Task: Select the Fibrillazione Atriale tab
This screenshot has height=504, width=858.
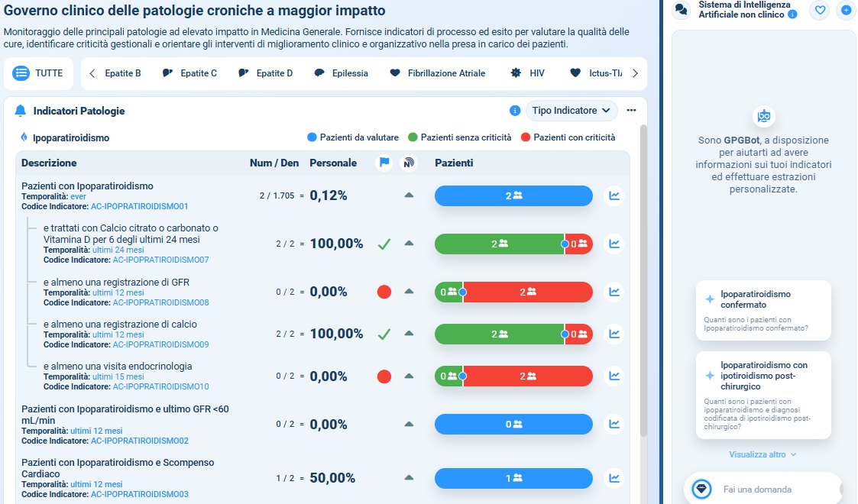Action: pyautogui.click(x=437, y=73)
